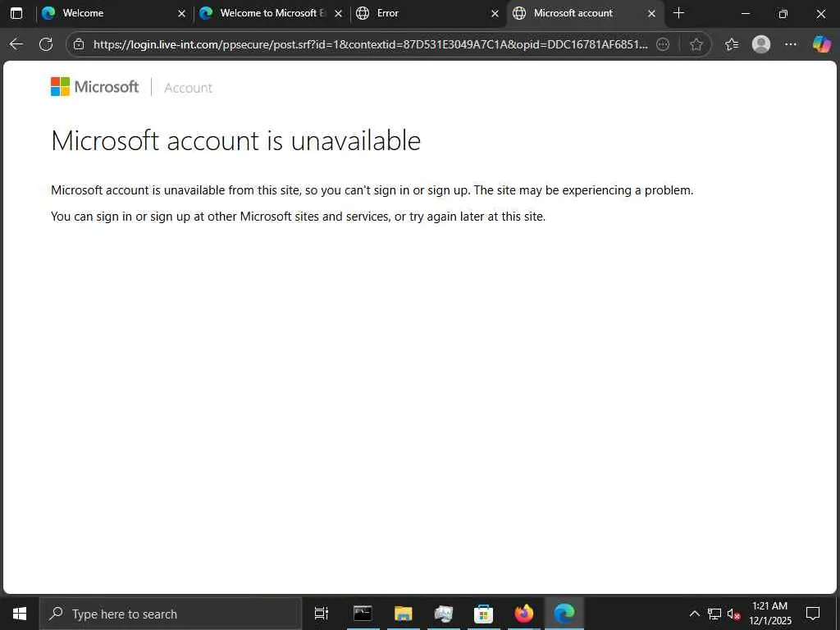Minimize the Edge window
840x630 pixels.
point(745,13)
